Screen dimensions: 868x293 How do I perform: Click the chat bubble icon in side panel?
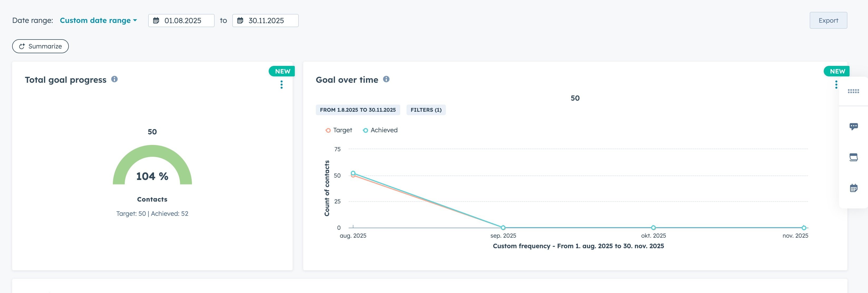853,126
